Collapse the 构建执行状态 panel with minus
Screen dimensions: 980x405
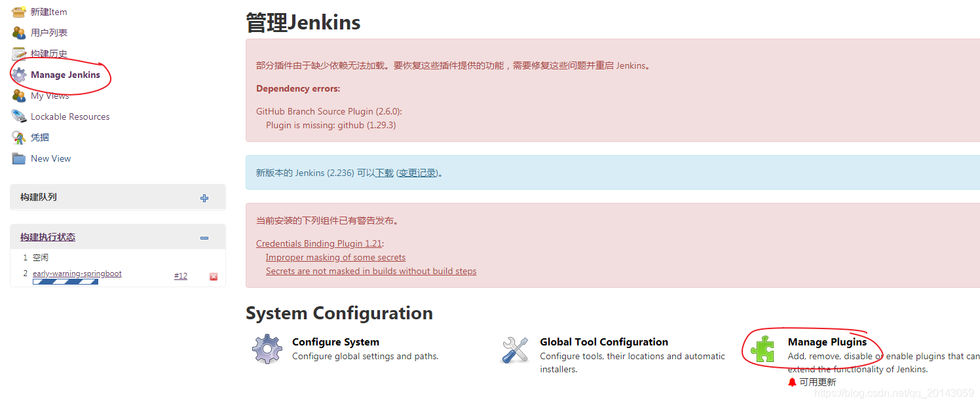pos(204,238)
